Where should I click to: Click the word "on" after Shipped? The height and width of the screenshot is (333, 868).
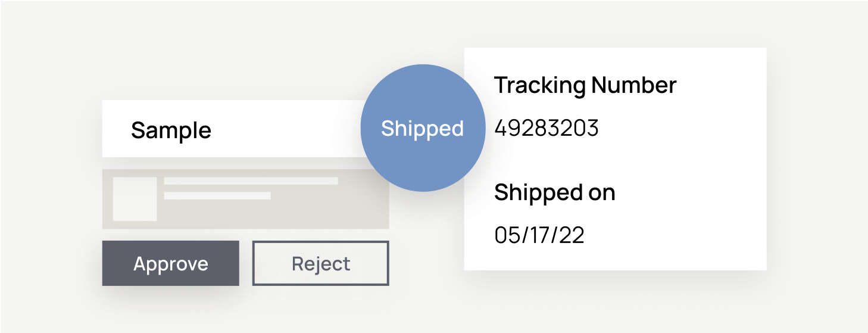pyautogui.click(x=602, y=192)
